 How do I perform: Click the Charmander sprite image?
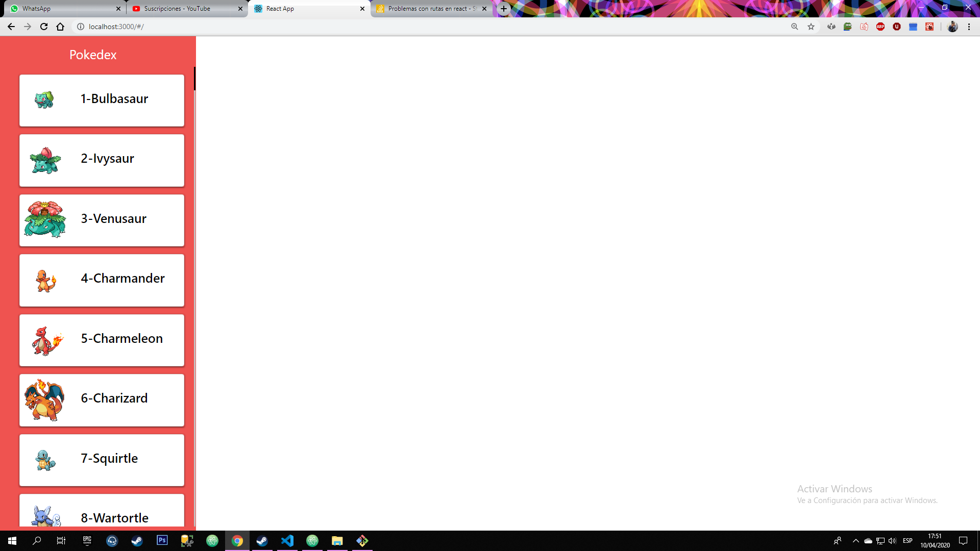[x=45, y=281]
